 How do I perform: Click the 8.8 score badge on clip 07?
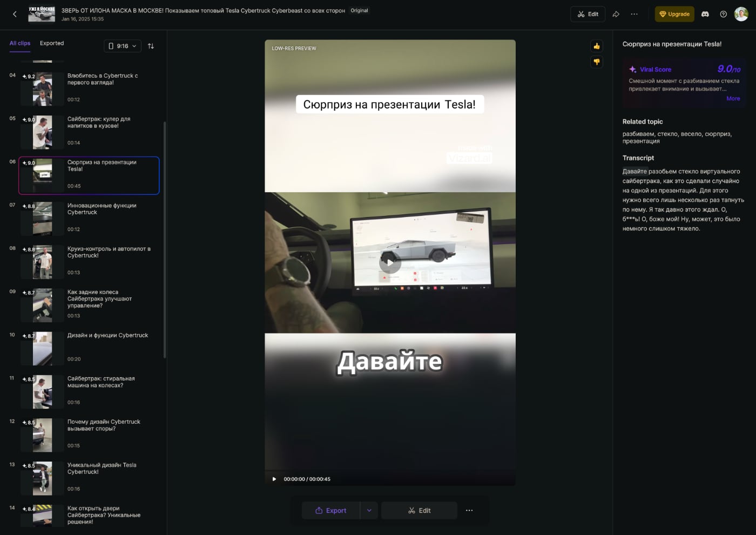coord(29,206)
